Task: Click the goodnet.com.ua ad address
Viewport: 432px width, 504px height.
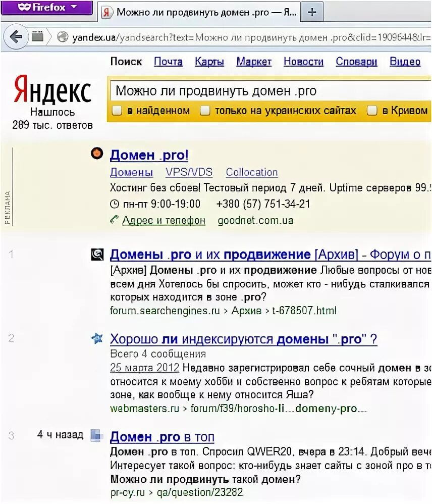Action: tap(255, 221)
